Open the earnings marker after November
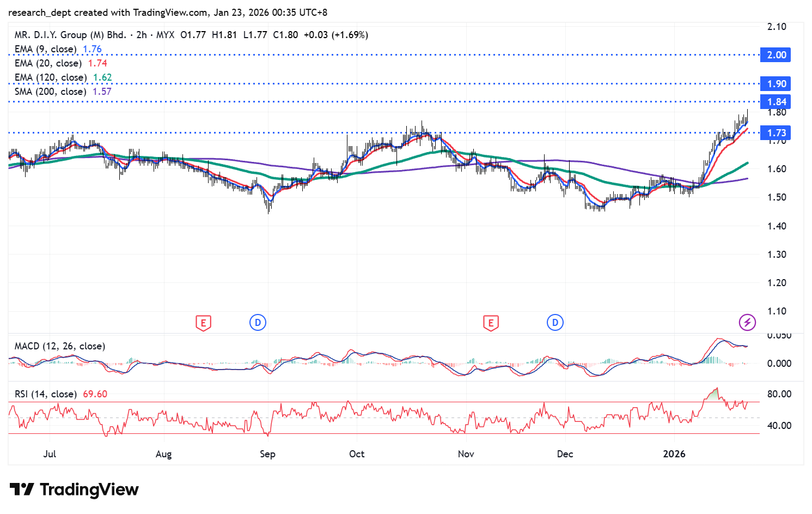 click(491, 323)
